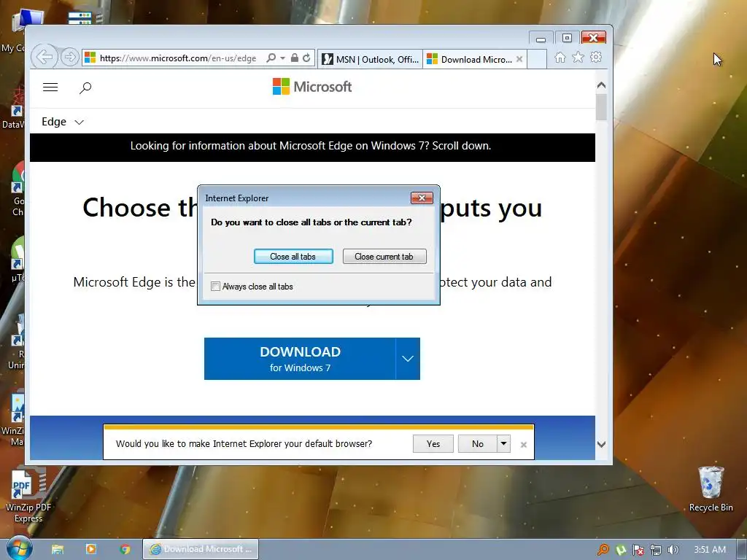
Task: Check Always close all tabs checkbox
Action: click(x=215, y=286)
